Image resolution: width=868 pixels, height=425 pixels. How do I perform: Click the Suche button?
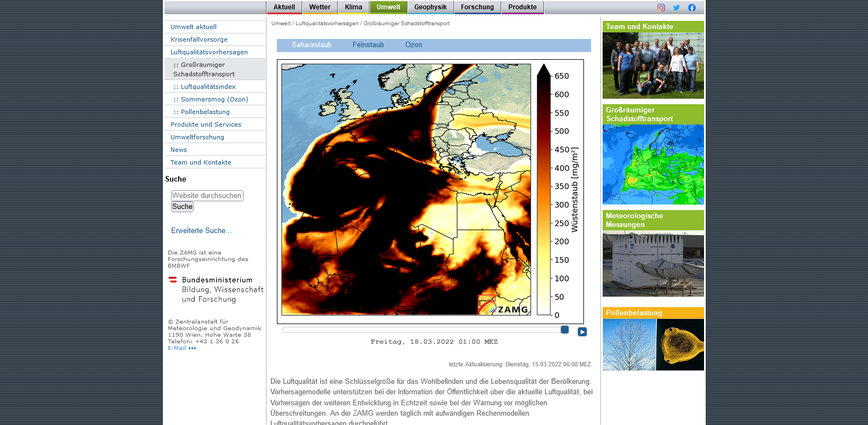pos(182,207)
